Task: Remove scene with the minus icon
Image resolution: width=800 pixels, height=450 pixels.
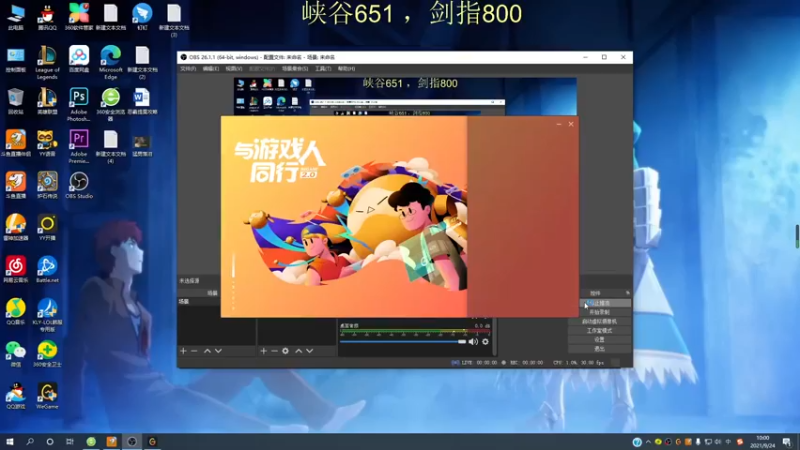Action: (x=194, y=351)
